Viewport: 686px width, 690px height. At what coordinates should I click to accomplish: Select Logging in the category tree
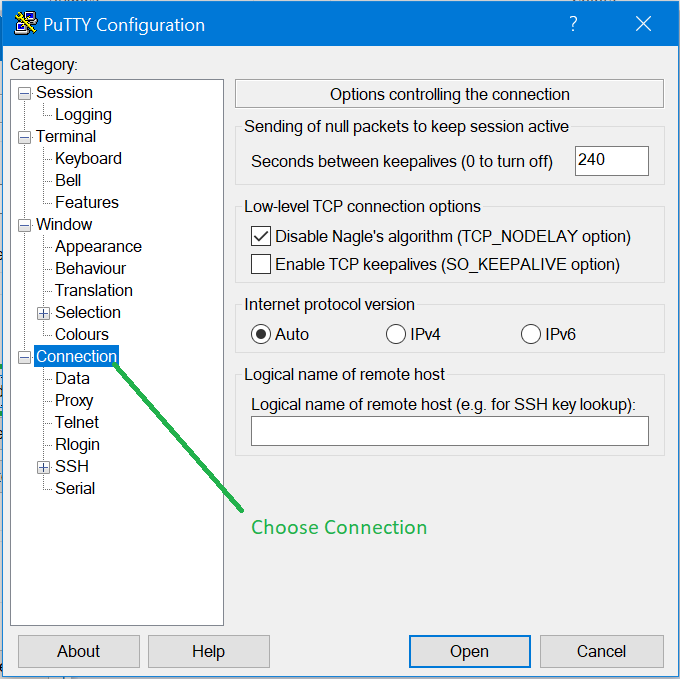(83, 115)
